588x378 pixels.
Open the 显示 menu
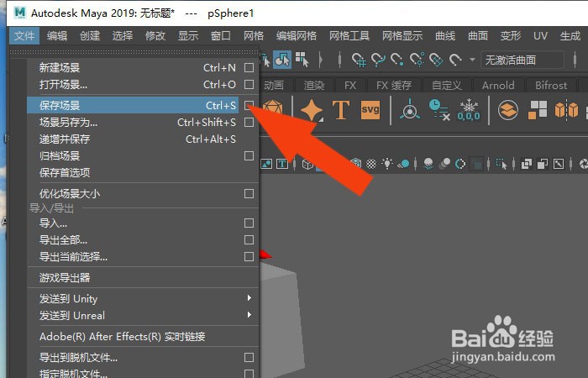pos(188,36)
